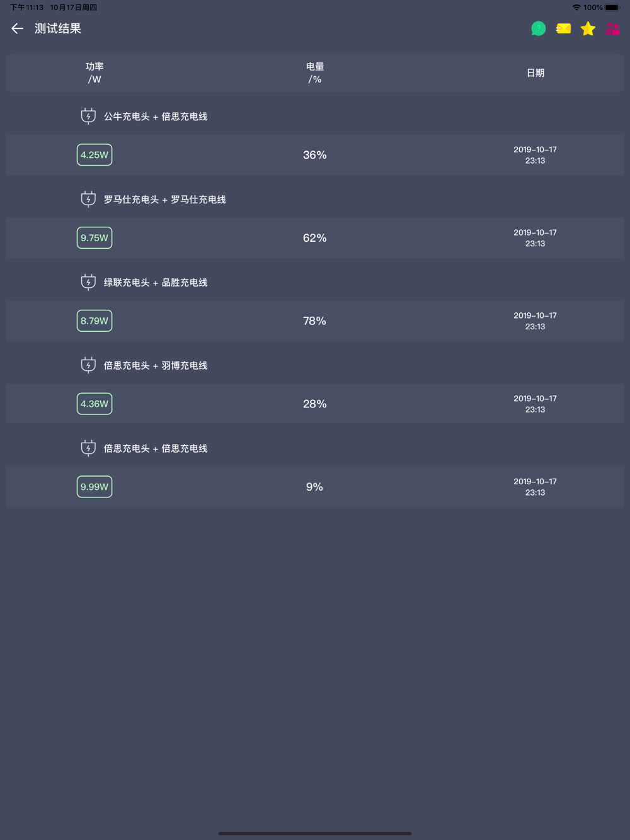630x840 pixels.
Task: Open the pink share-with-friends people icon
Action: 612,28
